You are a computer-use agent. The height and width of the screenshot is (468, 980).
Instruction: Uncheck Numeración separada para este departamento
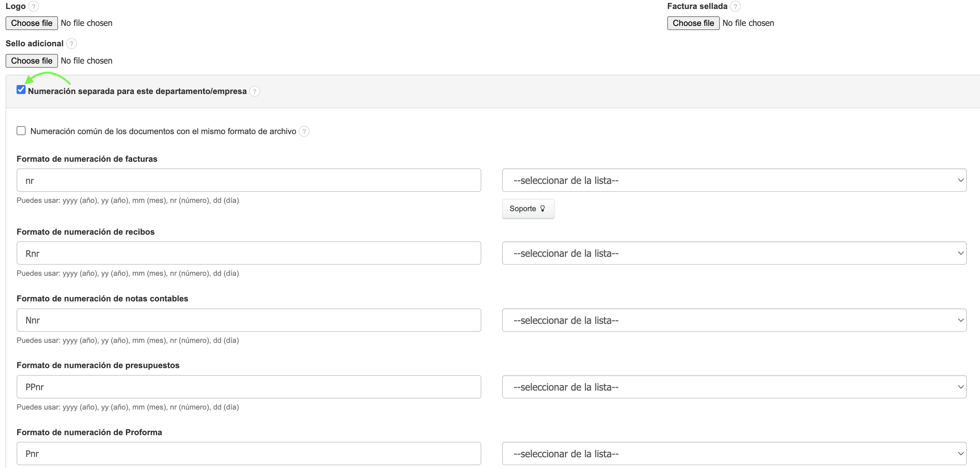click(x=21, y=90)
